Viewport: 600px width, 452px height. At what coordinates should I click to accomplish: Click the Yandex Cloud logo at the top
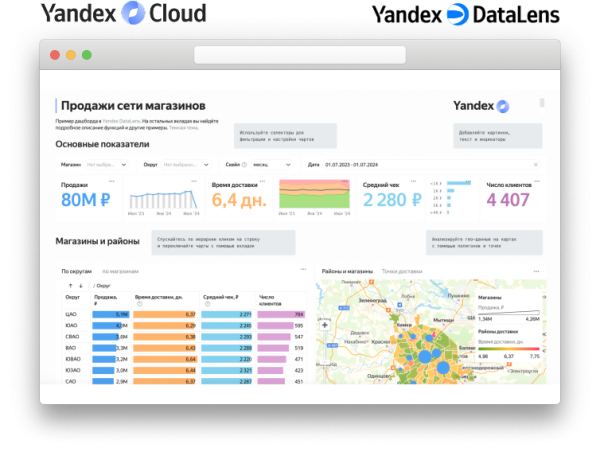pyautogui.click(x=124, y=13)
